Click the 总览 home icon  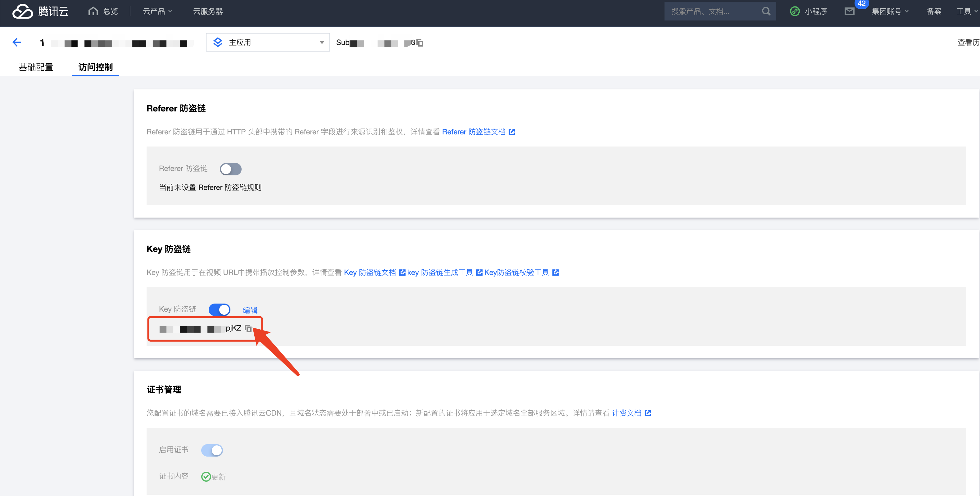point(93,11)
